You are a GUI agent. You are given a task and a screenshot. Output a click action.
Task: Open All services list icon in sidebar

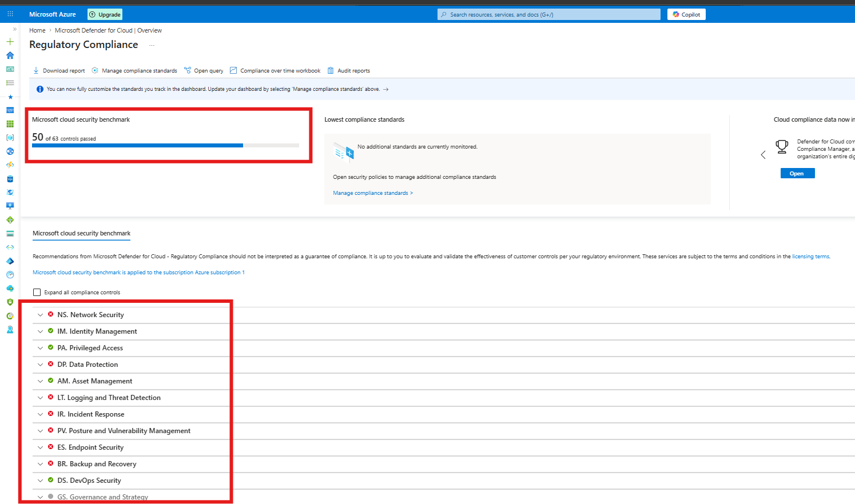click(x=10, y=83)
